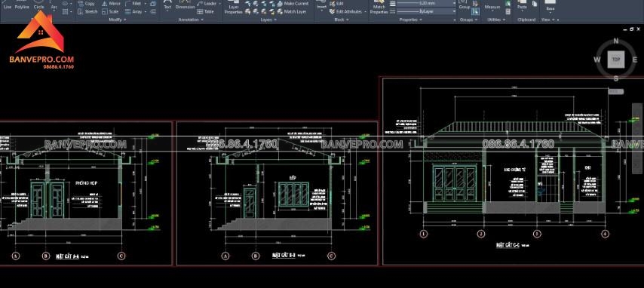Open the Array tool dropdown arrow

tap(146, 12)
